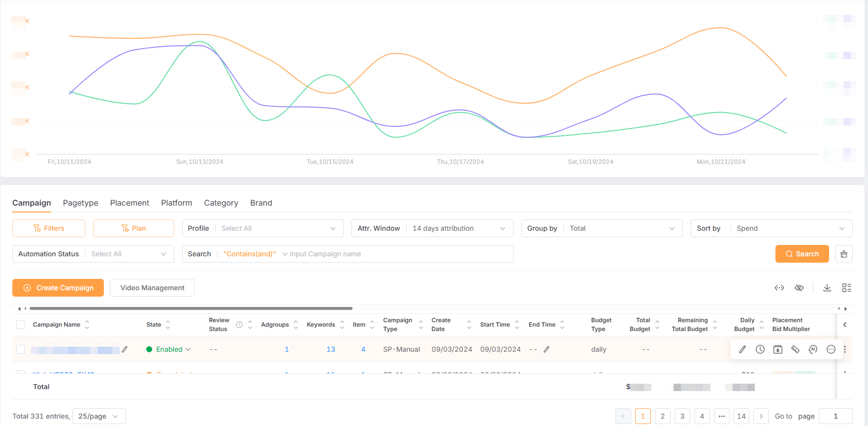The height and width of the screenshot is (426, 868).
Task: Click the price tag icon in row actions
Action: click(x=795, y=349)
